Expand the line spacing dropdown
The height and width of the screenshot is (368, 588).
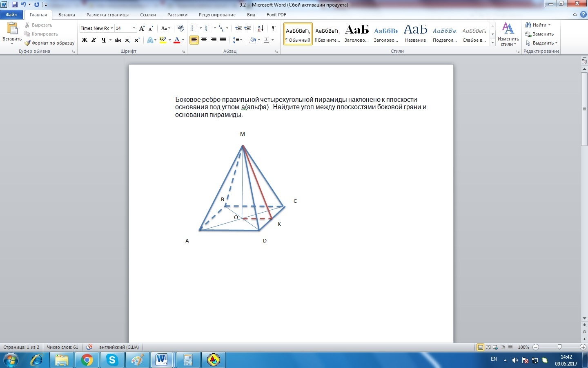click(x=241, y=40)
